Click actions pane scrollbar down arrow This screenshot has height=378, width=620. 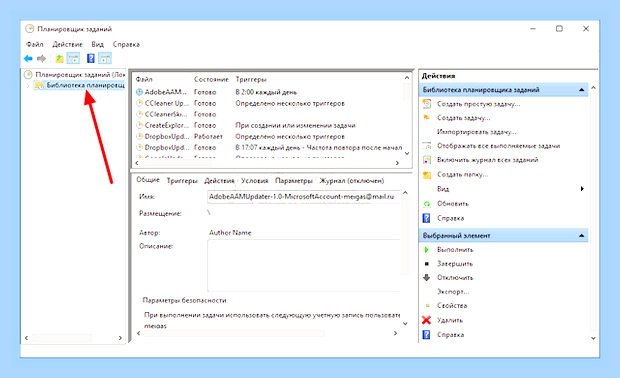593,338
